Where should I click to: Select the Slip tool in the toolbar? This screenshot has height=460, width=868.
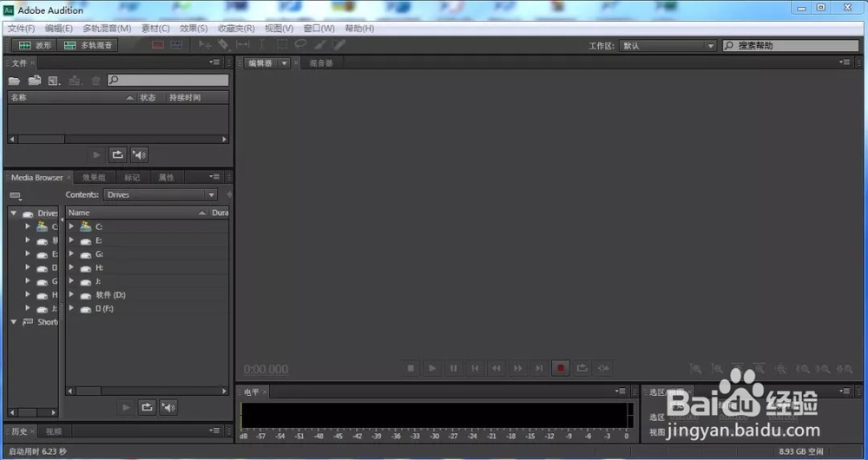pyautogui.click(x=242, y=45)
